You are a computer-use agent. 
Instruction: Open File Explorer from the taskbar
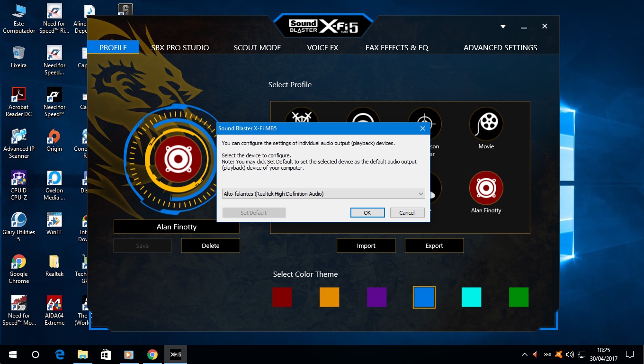[83, 354]
